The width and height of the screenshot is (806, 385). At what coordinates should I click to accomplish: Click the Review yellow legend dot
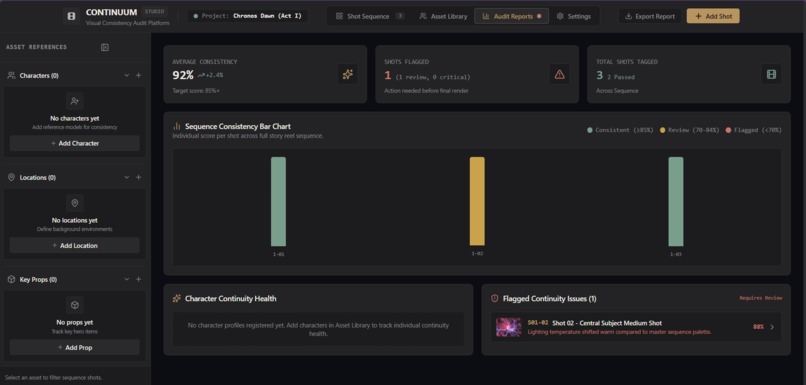click(663, 131)
